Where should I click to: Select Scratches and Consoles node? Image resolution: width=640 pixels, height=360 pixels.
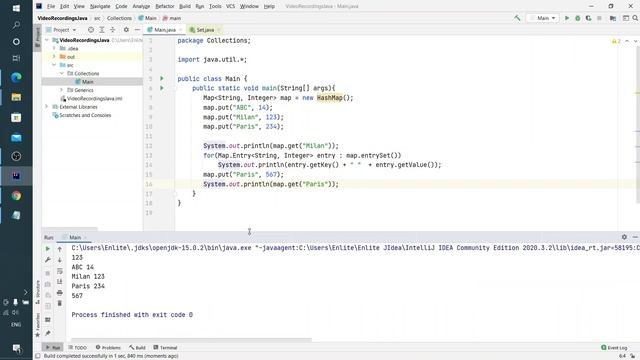(85, 115)
